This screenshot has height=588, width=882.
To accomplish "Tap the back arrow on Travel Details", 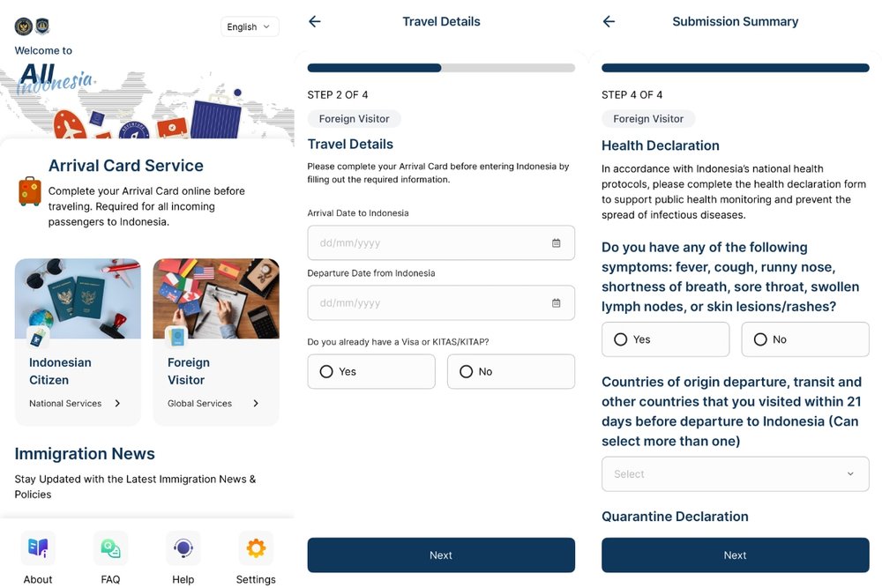I will pos(315,21).
